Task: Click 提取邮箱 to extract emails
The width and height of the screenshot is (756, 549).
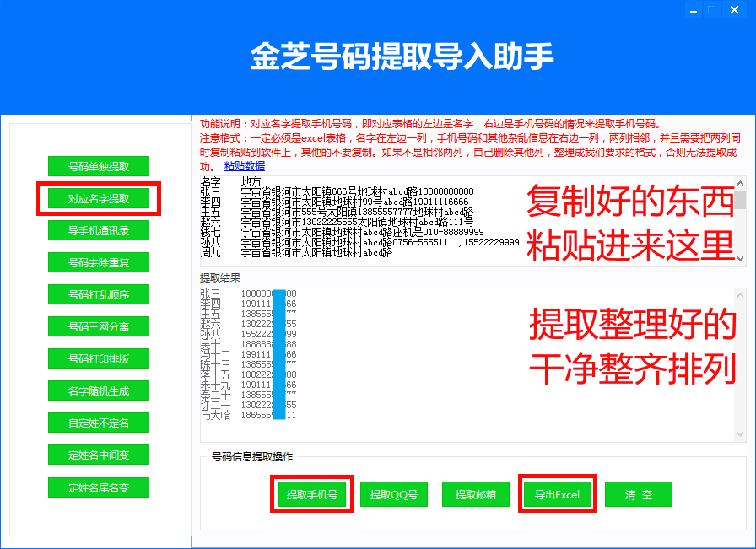Action: [x=475, y=494]
